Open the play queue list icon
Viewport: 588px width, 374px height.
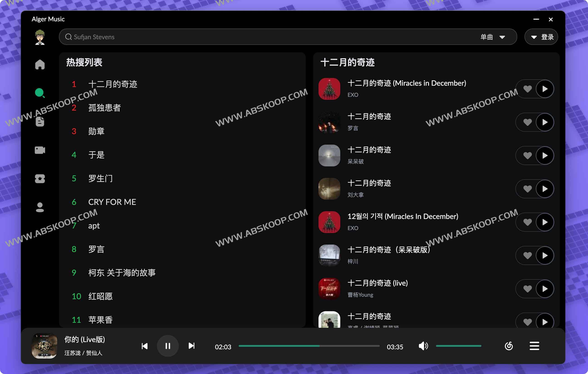pyautogui.click(x=534, y=346)
